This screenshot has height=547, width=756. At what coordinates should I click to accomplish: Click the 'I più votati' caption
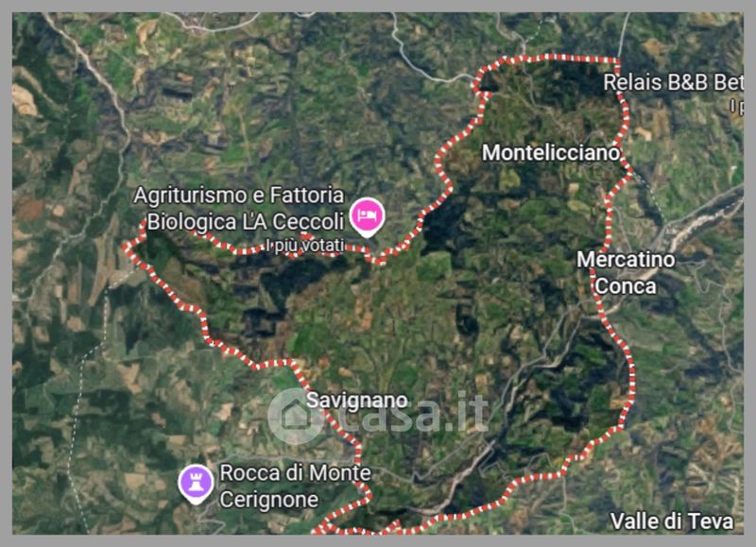pyautogui.click(x=304, y=246)
